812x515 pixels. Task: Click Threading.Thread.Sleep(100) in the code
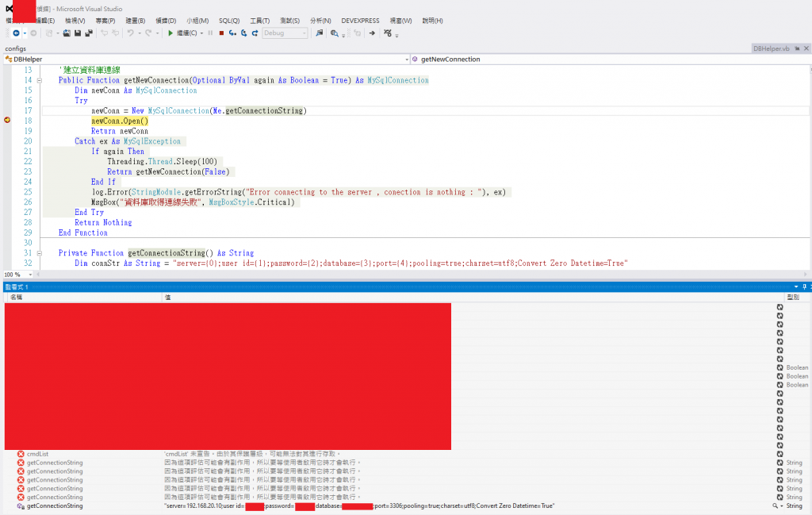[x=162, y=162]
